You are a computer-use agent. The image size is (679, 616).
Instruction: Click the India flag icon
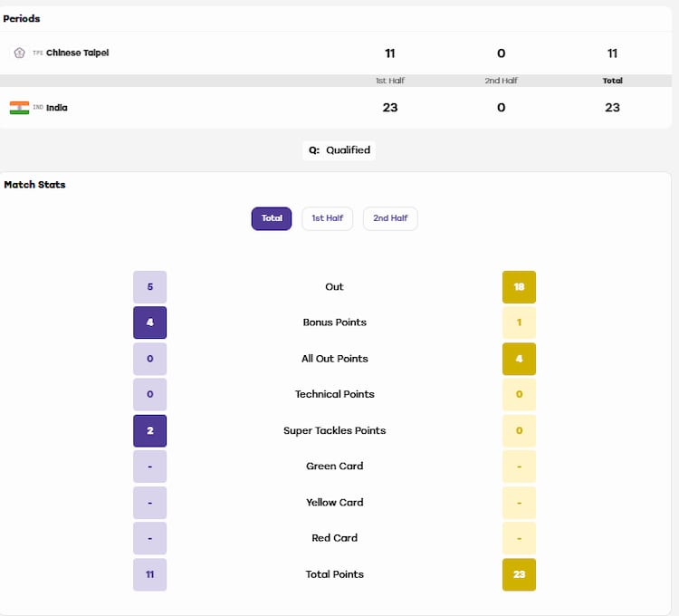pyautogui.click(x=19, y=108)
